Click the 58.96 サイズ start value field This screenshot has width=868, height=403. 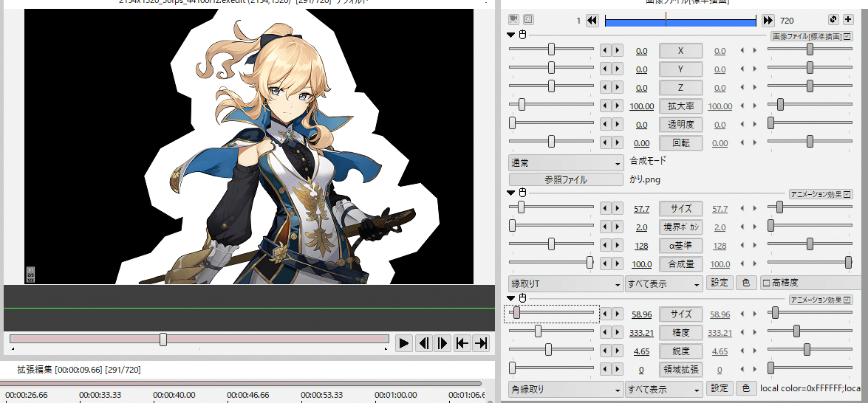[642, 314]
